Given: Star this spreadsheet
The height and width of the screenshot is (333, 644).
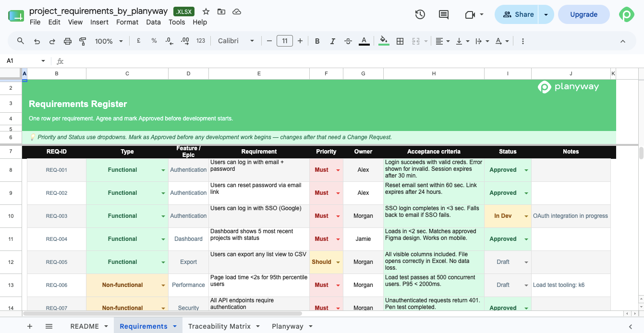Looking at the screenshot, I should pos(206,11).
